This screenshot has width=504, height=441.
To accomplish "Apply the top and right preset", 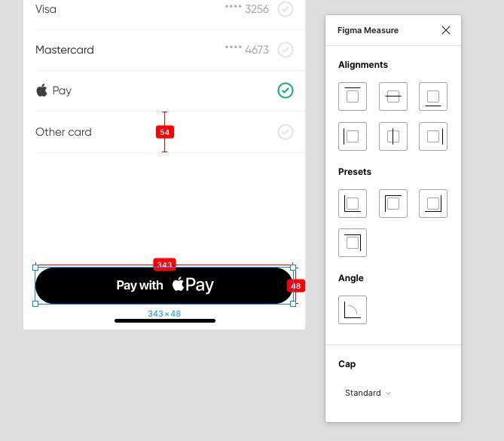I will coord(353,243).
